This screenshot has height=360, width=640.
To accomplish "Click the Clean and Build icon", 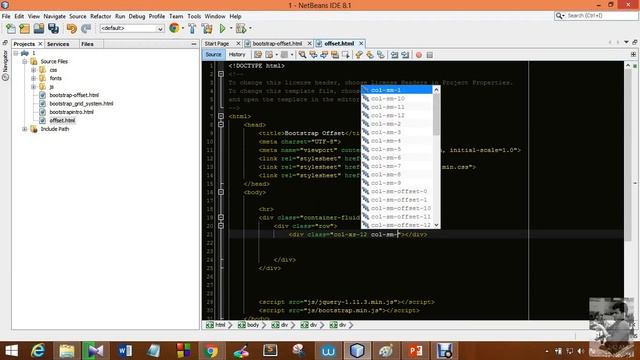I will pos(207,28).
